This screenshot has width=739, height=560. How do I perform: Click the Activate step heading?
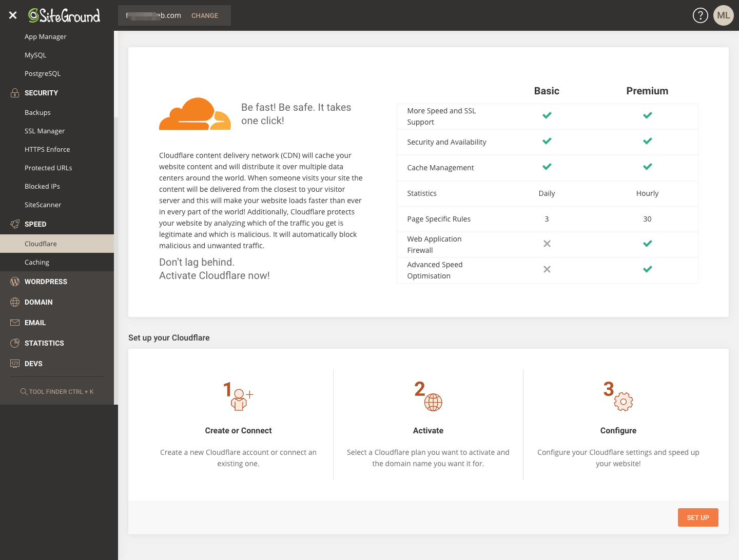tap(428, 431)
